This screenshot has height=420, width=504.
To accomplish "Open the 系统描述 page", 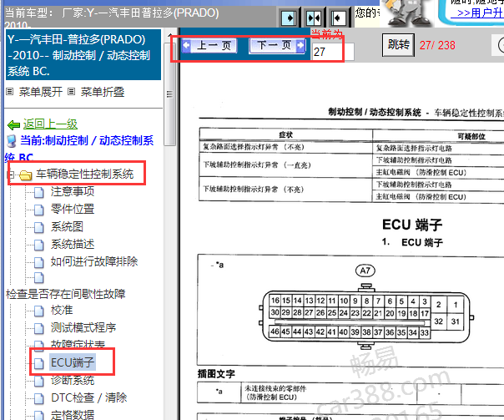I will coord(73,244).
